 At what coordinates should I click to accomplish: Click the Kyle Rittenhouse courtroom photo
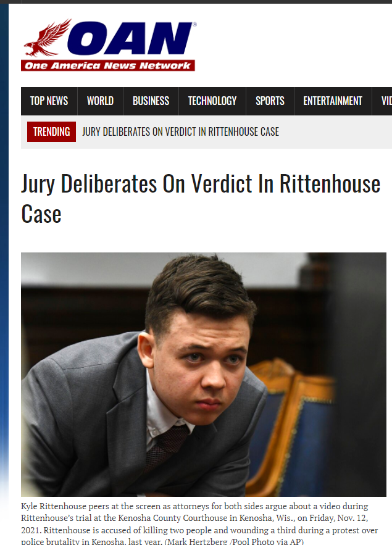click(x=204, y=374)
